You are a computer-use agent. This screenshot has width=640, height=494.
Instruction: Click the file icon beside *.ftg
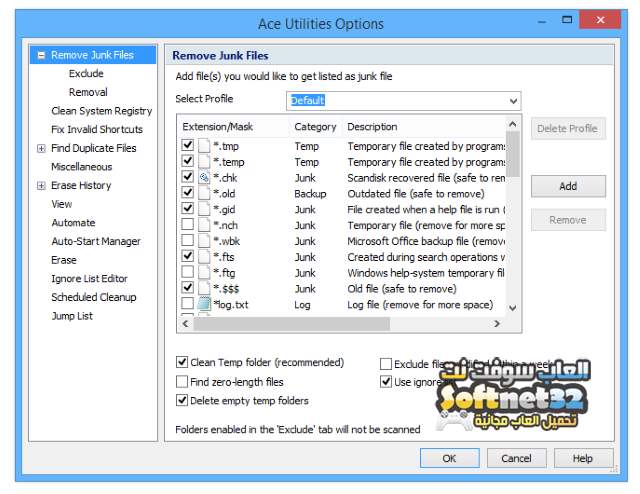pos(204,272)
